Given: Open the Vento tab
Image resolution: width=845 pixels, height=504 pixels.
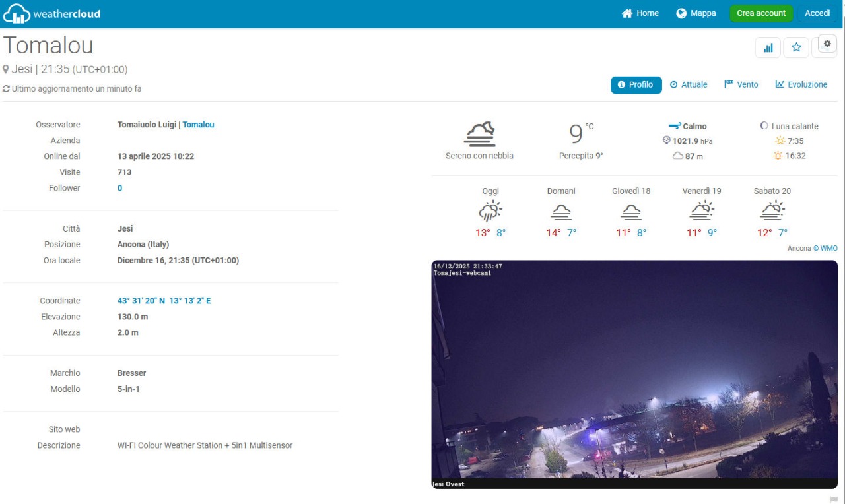Looking at the screenshot, I should 741,85.
